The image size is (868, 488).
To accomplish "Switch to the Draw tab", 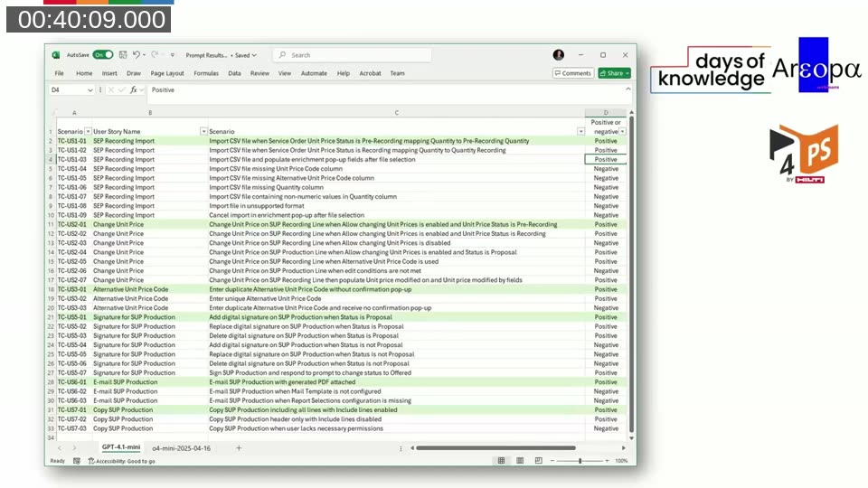I will point(134,73).
